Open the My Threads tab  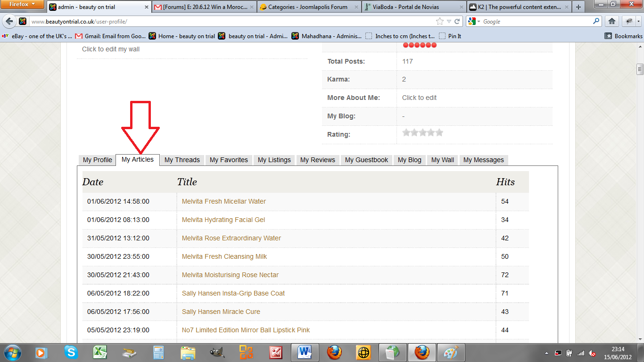click(182, 160)
